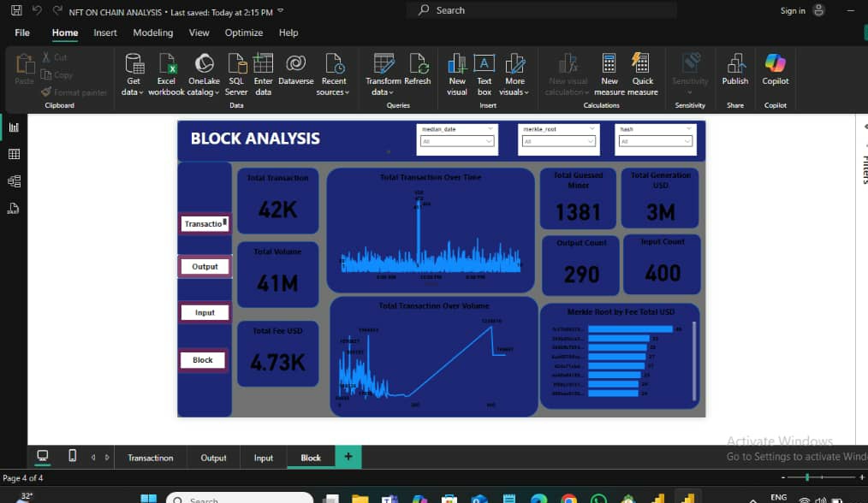The image size is (868, 503).
Task: Show the previous page tabs arrow
Action: (x=93, y=458)
